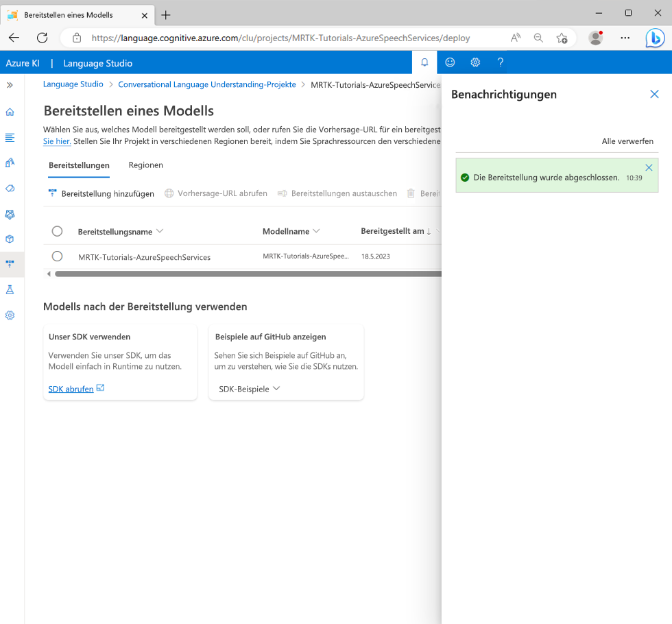Open project settings gear in sidebar

10,315
